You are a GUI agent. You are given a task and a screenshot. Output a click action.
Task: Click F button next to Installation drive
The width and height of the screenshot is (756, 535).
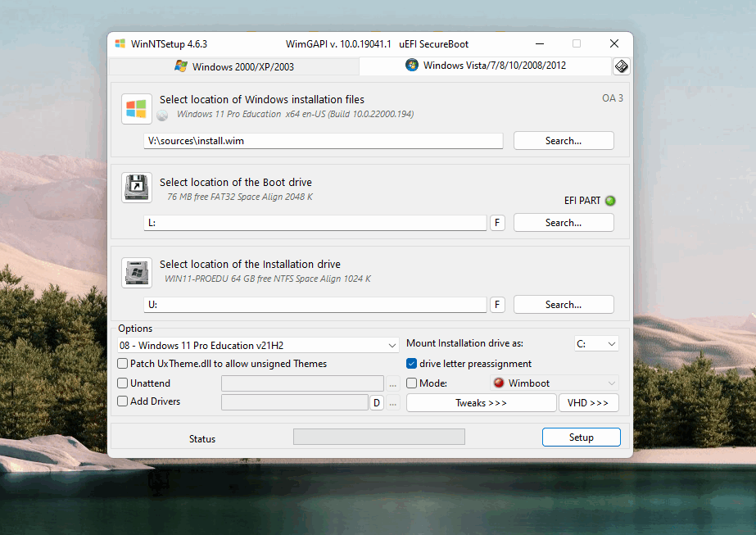(497, 305)
